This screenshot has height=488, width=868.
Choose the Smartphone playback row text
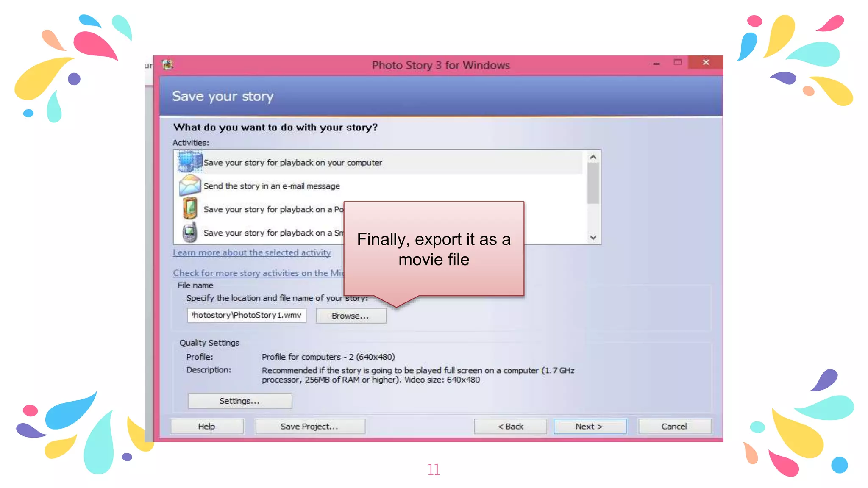click(x=273, y=233)
